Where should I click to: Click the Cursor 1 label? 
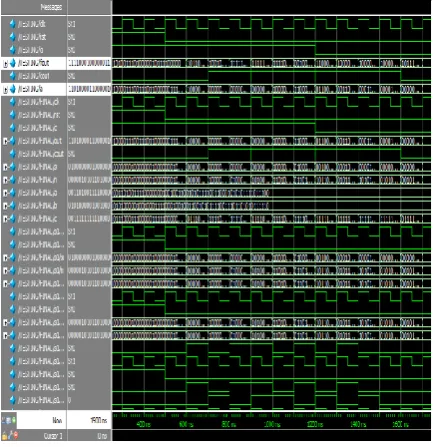click(x=53, y=436)
